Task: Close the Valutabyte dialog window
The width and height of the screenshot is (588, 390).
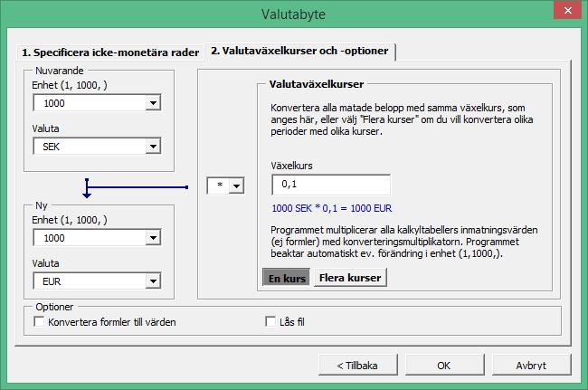Action: (568, 10)
